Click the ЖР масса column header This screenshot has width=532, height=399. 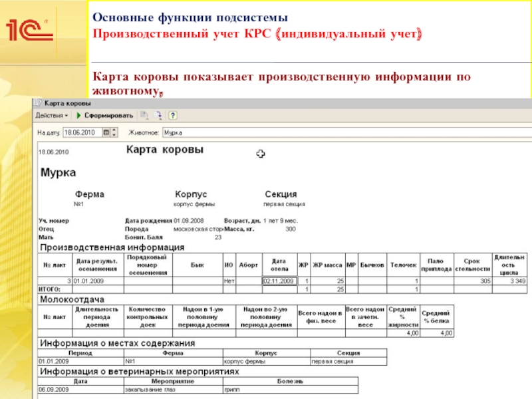point(327,265)
